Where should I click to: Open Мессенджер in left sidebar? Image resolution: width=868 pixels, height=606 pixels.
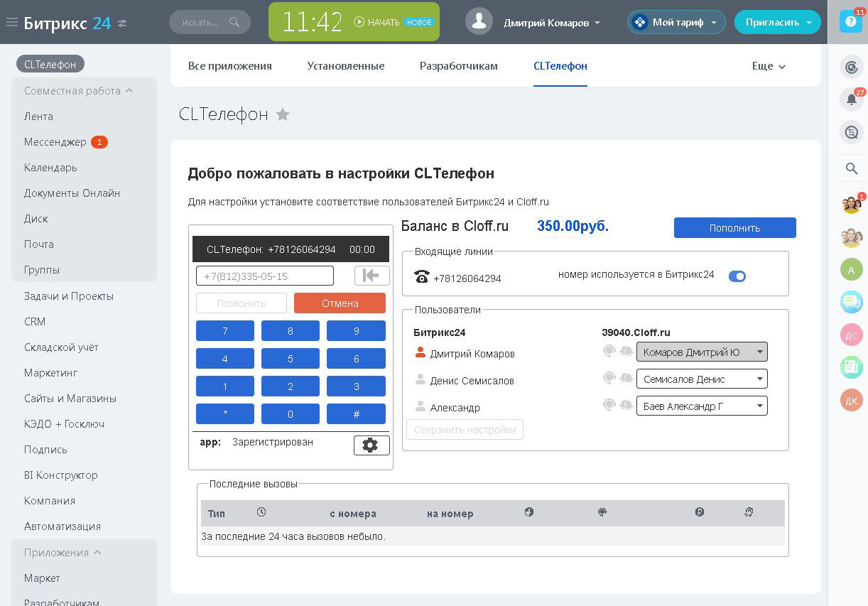[55, 142]
